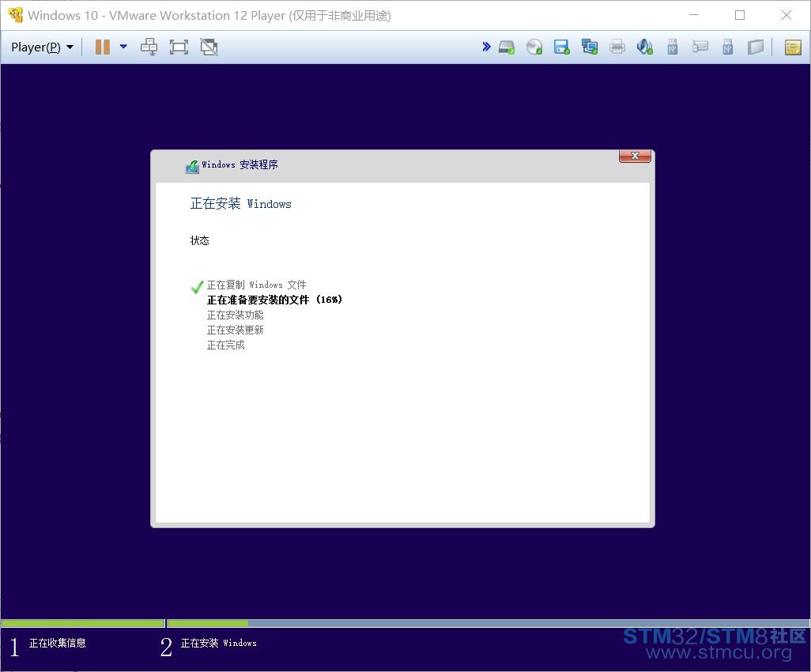Open the Player(P) menu
This screenshot has height=672, width=811.
coord(42,47)
